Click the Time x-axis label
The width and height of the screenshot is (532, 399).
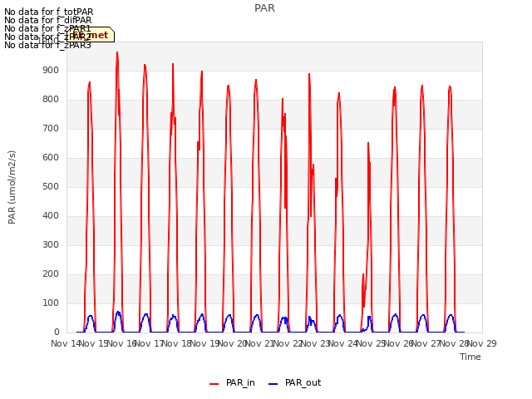pyautogui.click(x=470, y=357)
